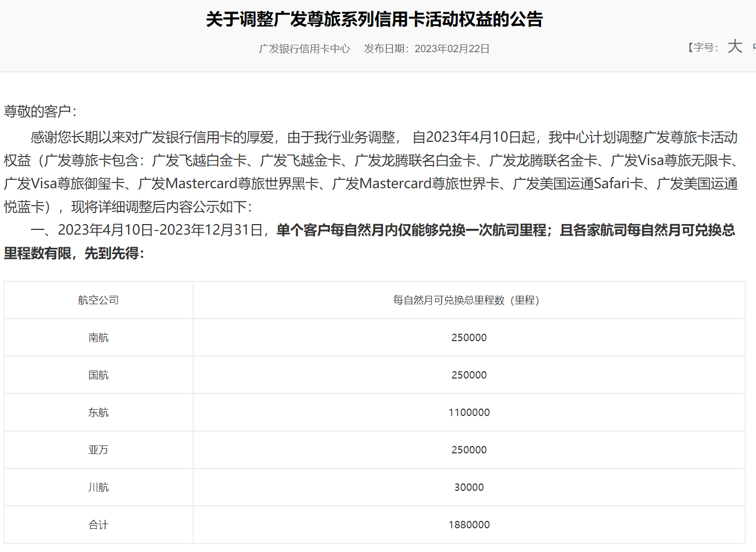Select the 南航 table cell

pos(99,337)
